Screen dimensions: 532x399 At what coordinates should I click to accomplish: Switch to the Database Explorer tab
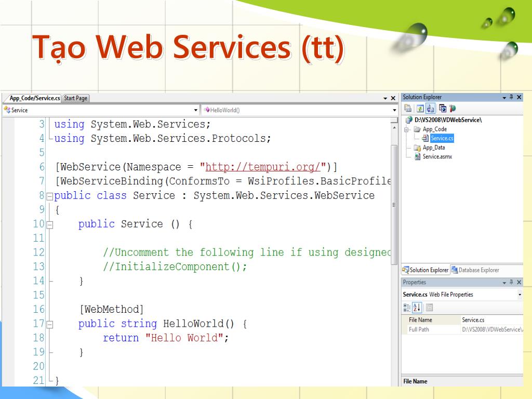(475, 270)
